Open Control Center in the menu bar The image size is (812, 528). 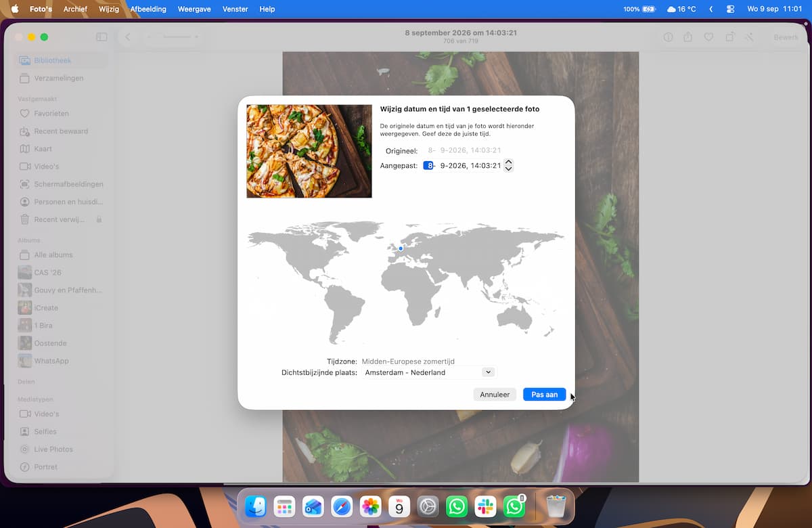click(x=730, y=9)
